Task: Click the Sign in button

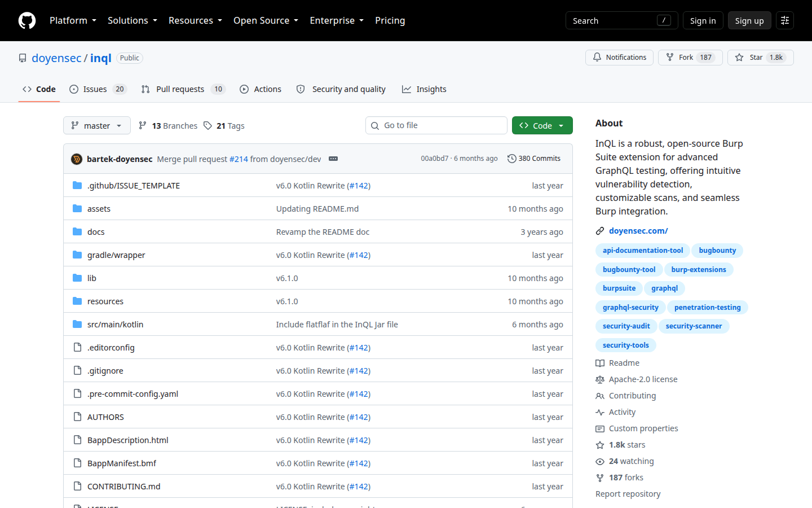Action: tap(703, 20)
